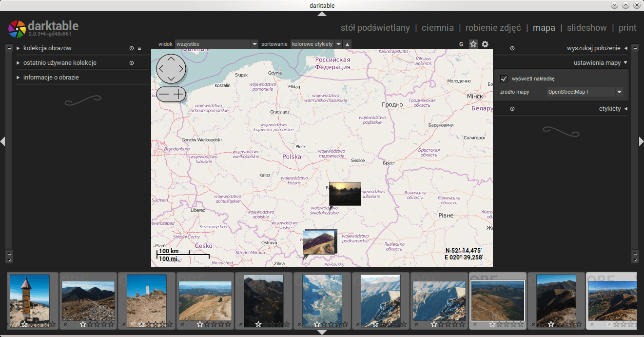
Task: Switch to the print view
Action: point(627,28)
